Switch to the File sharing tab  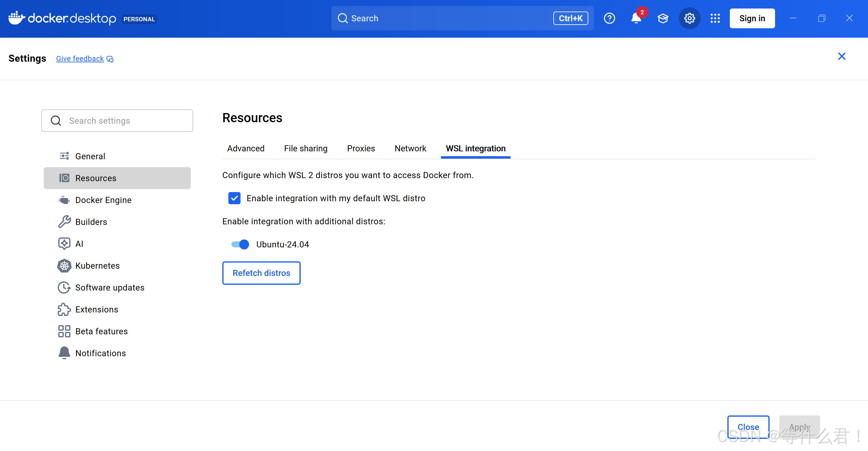pos(305,148)
